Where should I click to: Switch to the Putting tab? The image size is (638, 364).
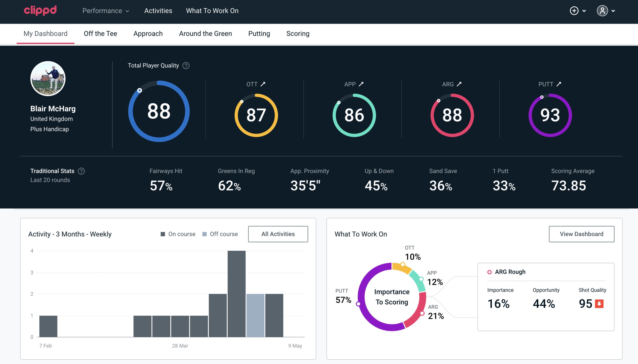(259, 33)
